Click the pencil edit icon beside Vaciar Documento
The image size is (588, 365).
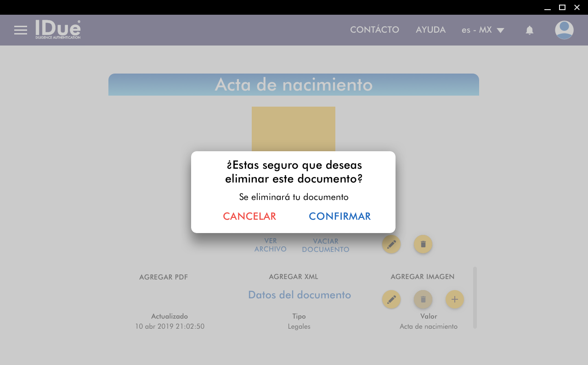coord(391,244)
